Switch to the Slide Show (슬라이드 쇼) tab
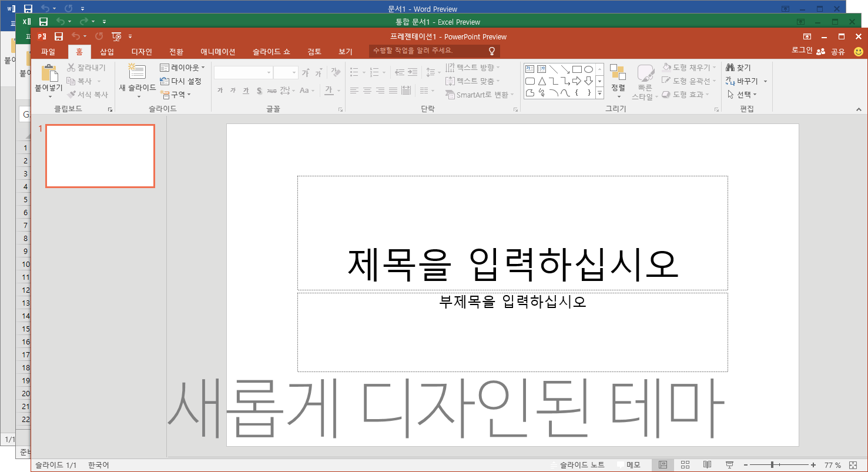868x472 pixels. [x=272, y=52]
